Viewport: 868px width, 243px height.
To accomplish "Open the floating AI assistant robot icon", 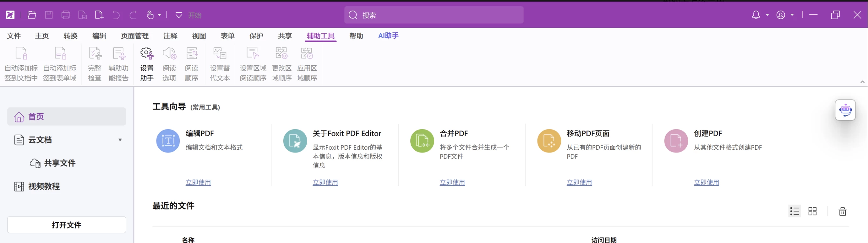I will coord(845,110).
